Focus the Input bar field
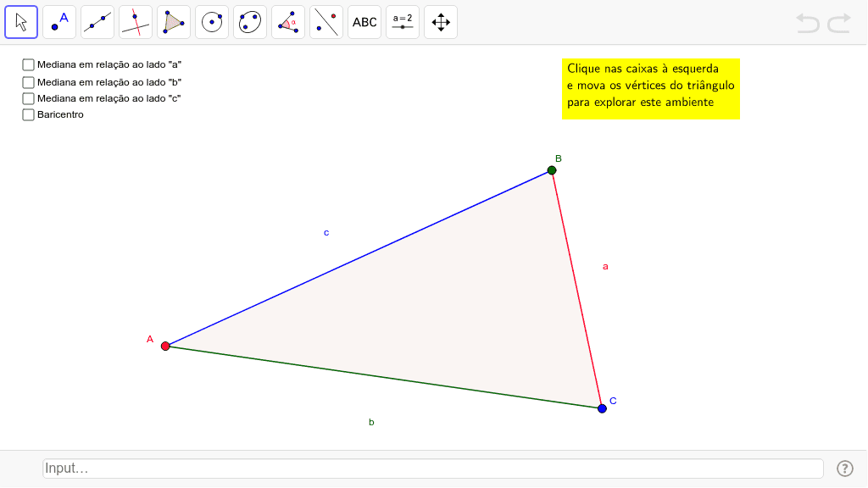Viewport: 868px width, 488px height. (433, 469)
